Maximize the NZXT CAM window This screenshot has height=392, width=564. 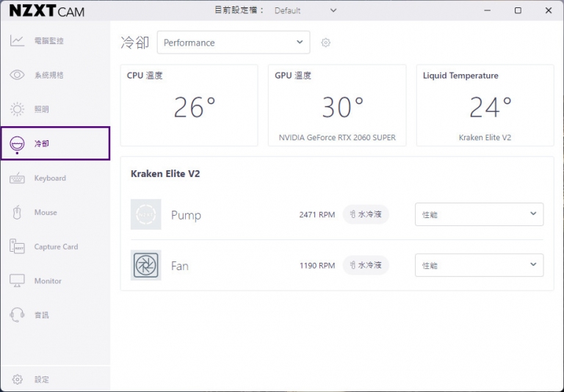coord(518,10)
